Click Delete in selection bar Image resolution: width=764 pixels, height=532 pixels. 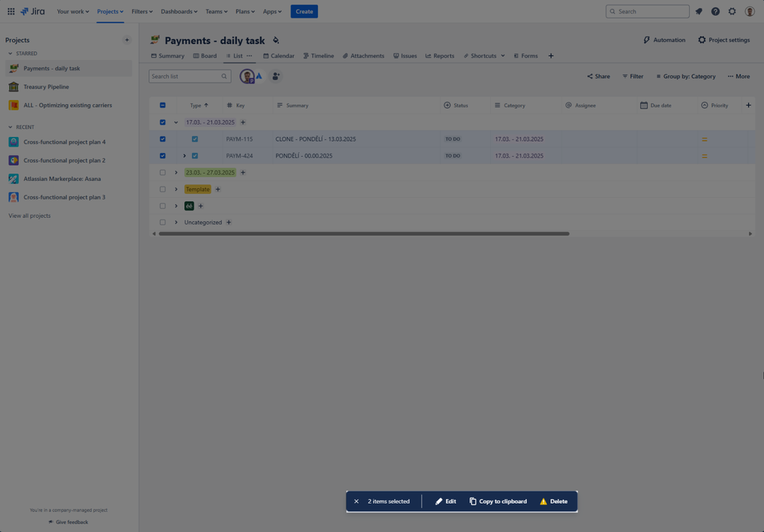click(x=554, y=501)
